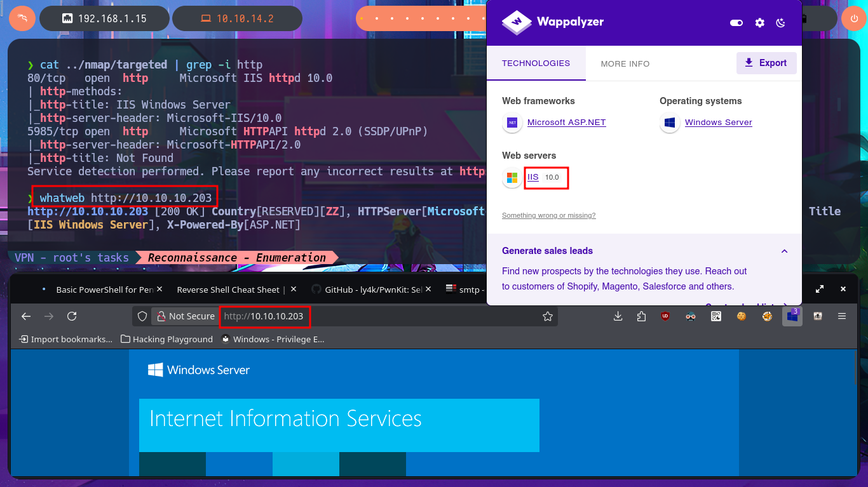Open Wappalyzer settings gear

pyautogui.click(x=759, y=23)
